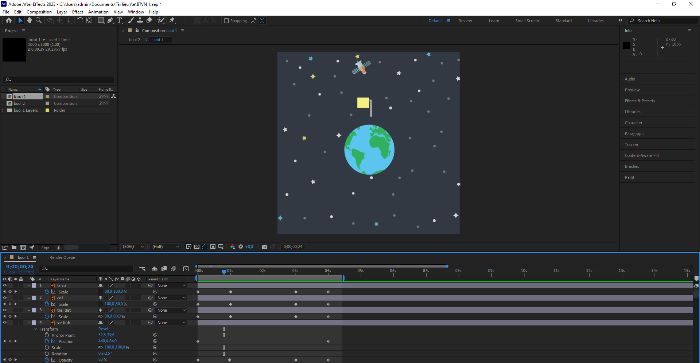
Task: Open layer 2 parent dropdown
Action: pos(171,298)
